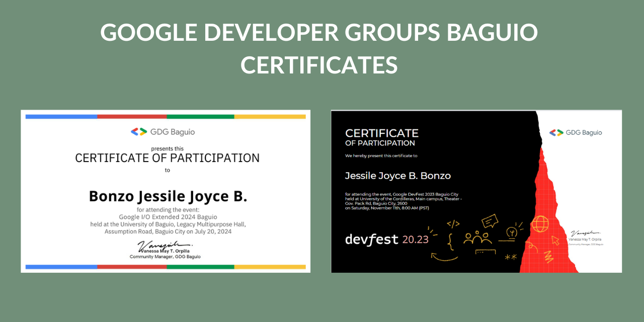644x322 pixels.
Task: Open the Google I/O Extended 2024 certificate
Action: point(166,191)
